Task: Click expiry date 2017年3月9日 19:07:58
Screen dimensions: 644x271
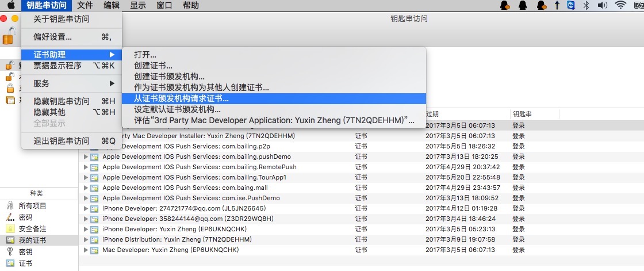Action: pos(461,239)
